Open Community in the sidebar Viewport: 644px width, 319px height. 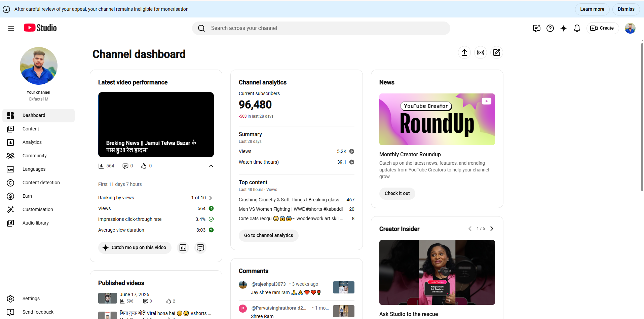[x=38, y=156]
